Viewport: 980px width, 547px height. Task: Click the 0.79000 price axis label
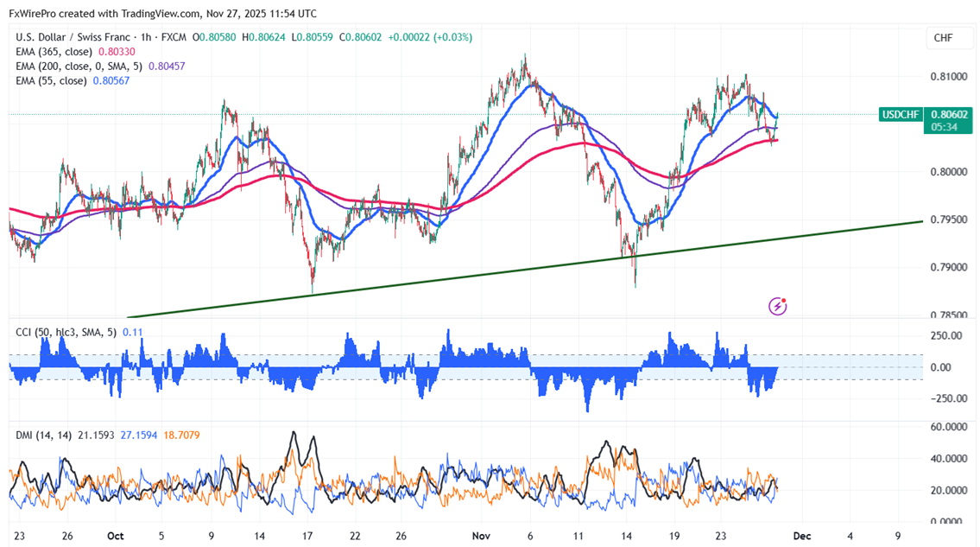click(x=949, y=267)
